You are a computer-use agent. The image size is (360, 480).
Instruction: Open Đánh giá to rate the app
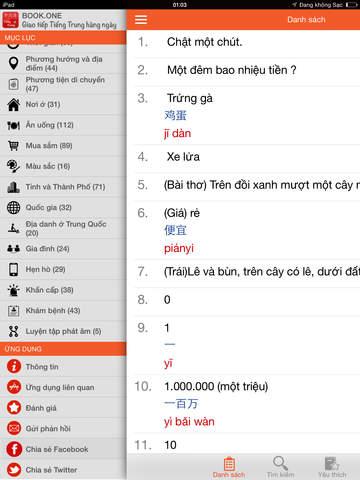(63, 408)
